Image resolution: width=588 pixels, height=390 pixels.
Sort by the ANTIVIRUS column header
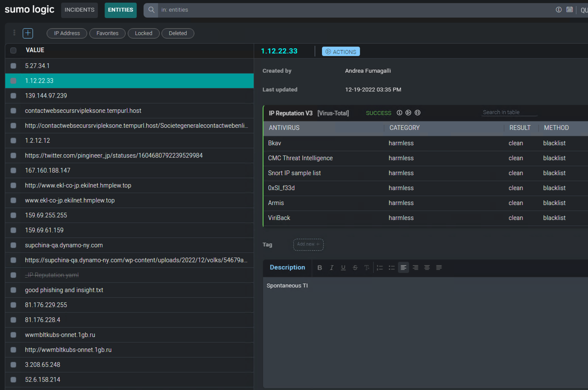[284, 128]
